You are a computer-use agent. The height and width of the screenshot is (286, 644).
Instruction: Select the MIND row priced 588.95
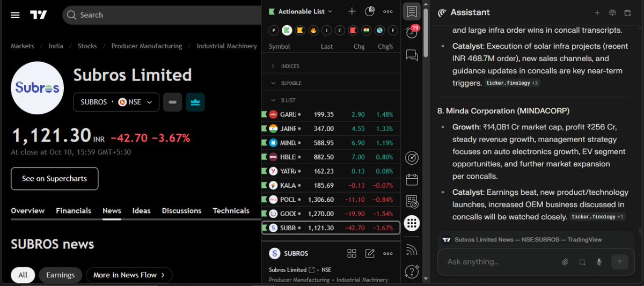[331, 143]
